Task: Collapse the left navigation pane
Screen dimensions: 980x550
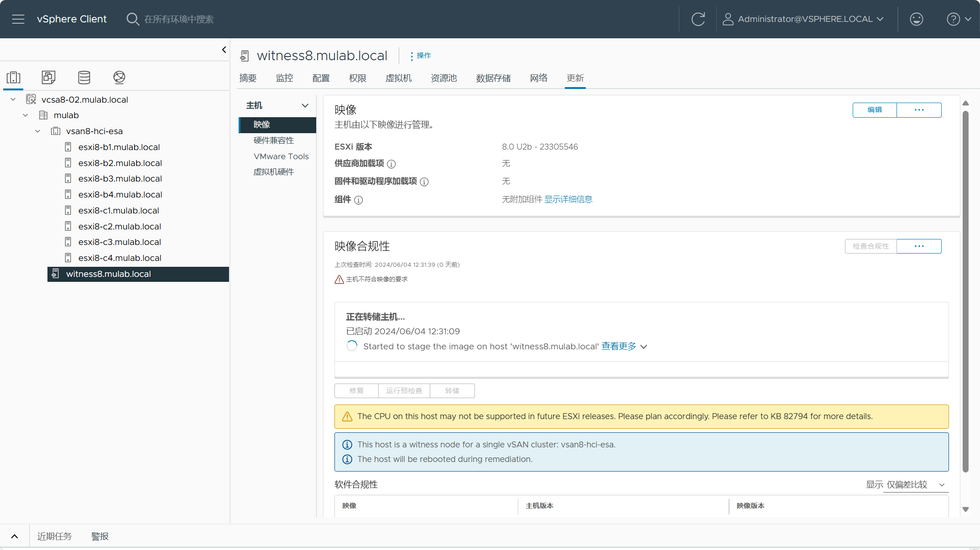Action: [224, 50]
